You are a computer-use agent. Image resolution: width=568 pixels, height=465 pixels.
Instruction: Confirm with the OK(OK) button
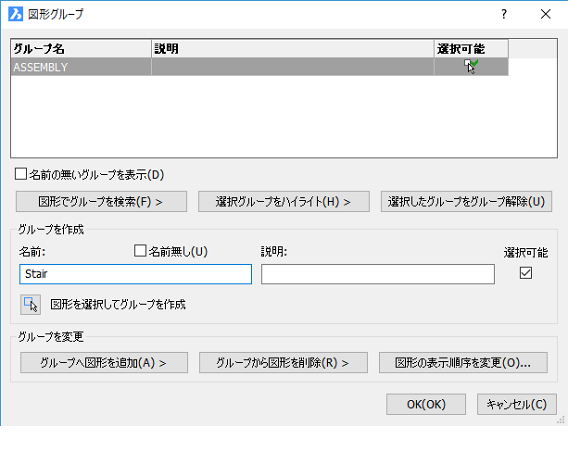[x=426, y=404]
